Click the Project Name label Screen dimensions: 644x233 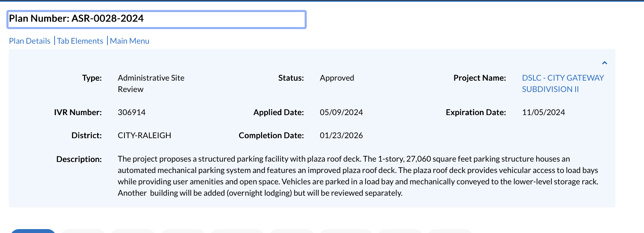click(x=480, y=78)
